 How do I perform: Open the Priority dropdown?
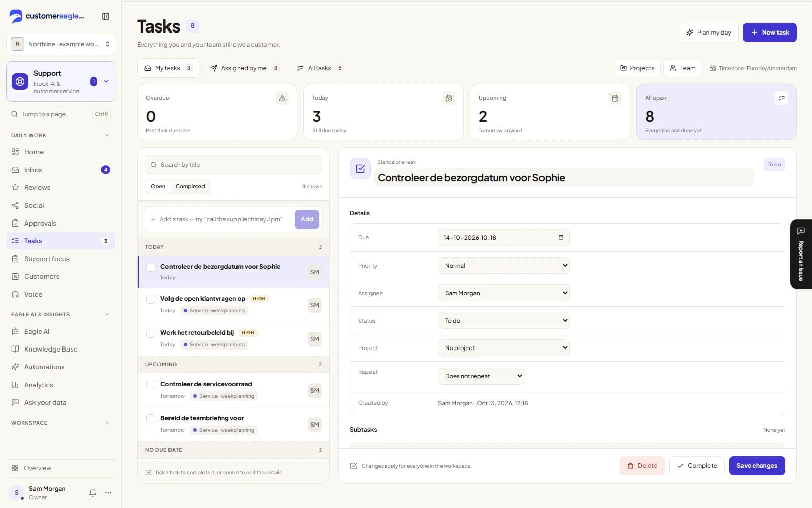(503, 265)
